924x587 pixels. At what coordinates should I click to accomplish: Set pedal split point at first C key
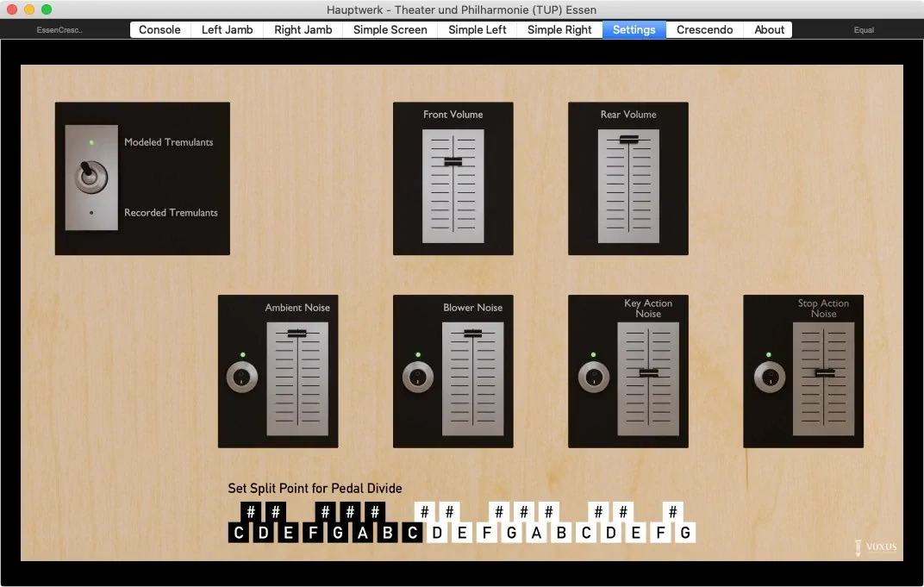239,534
